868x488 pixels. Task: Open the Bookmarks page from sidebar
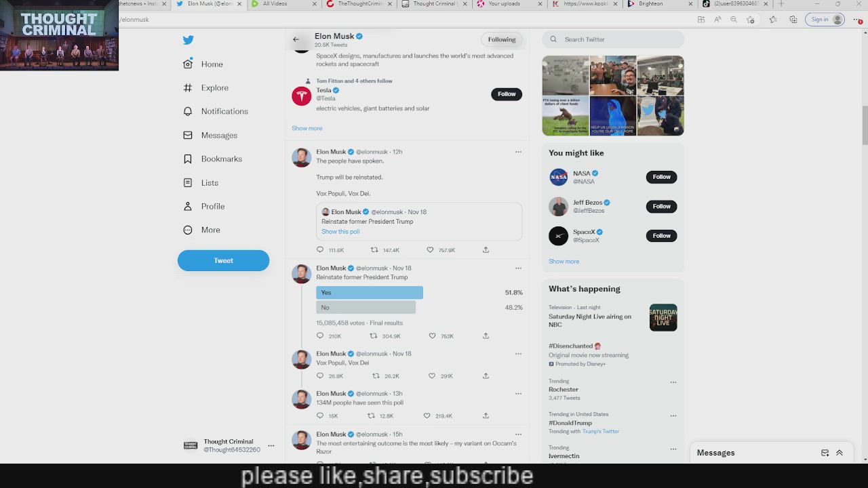tap(221, 159)
